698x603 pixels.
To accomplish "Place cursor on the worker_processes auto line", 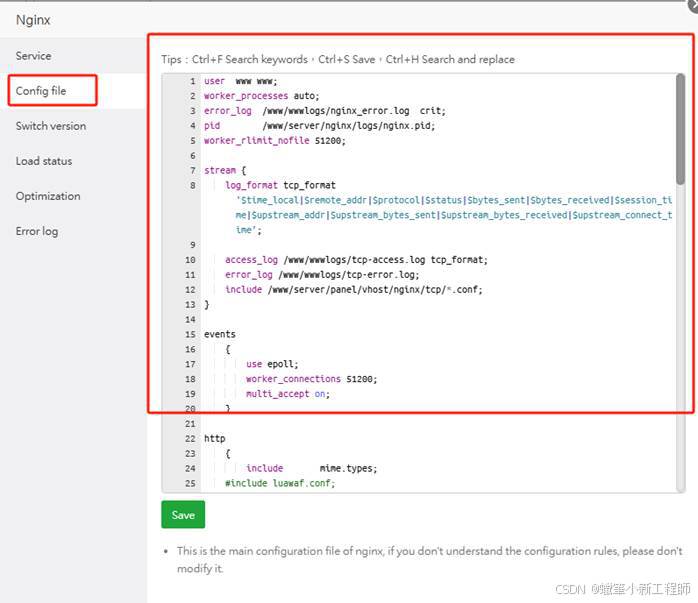I will pyautogui.click(x=261, y=96).
